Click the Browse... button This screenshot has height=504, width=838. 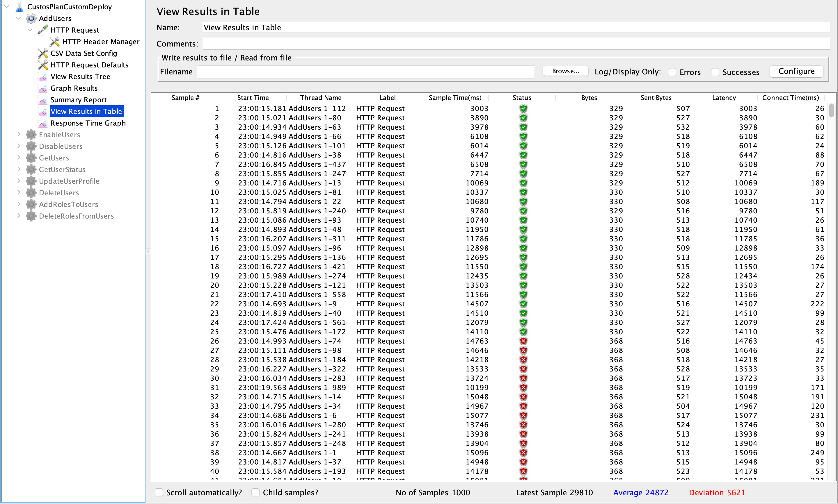click(565, 71)
